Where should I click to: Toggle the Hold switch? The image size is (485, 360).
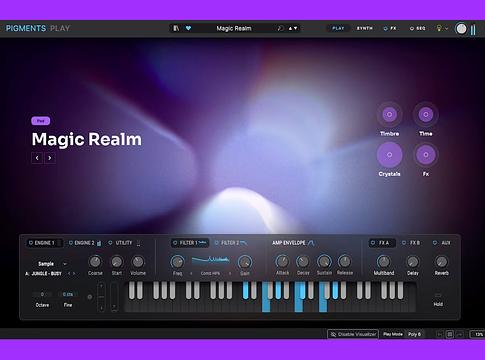tap(438, 295)
